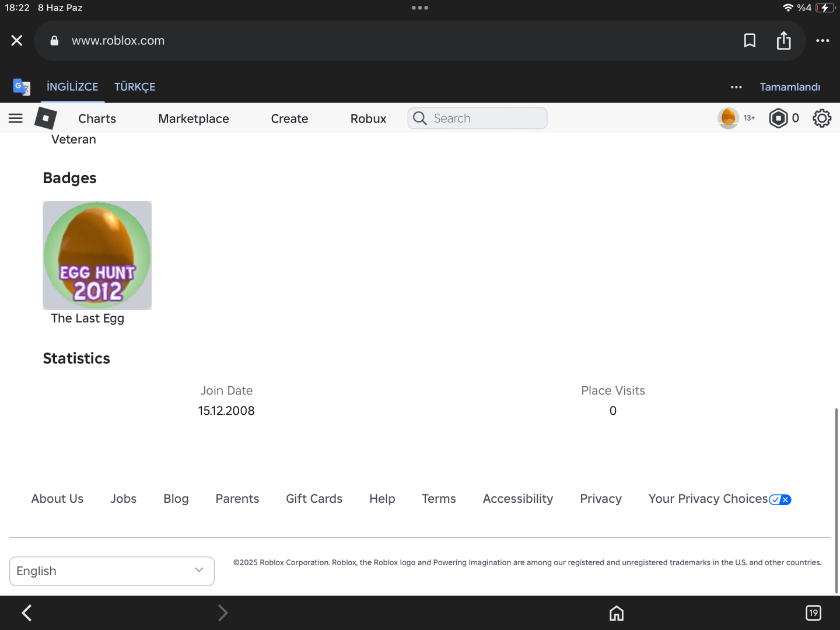840x630 pixels.
Task: Go forward with the forward arrow
Action: point(223,612)
